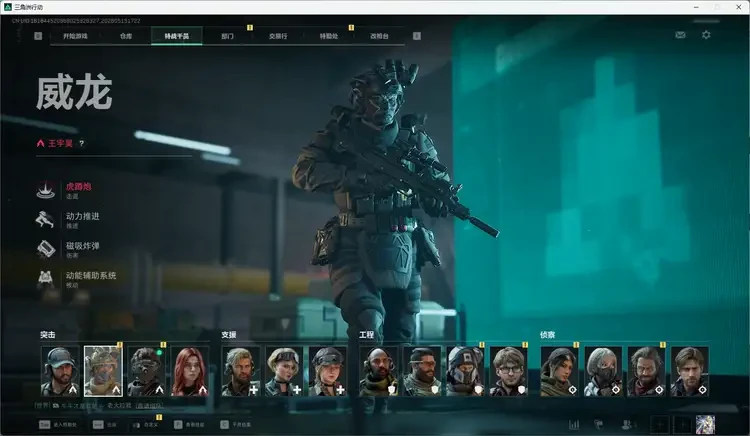This screenshot has width=750, height=436.
Task: Switch to the 改枪台 tab
Action: (379, 36)
